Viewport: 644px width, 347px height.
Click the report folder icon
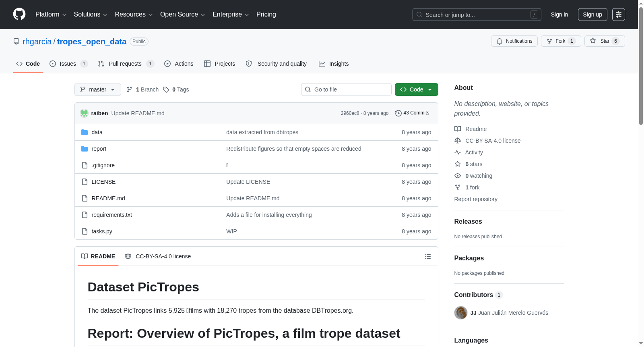tap(85, 149)
